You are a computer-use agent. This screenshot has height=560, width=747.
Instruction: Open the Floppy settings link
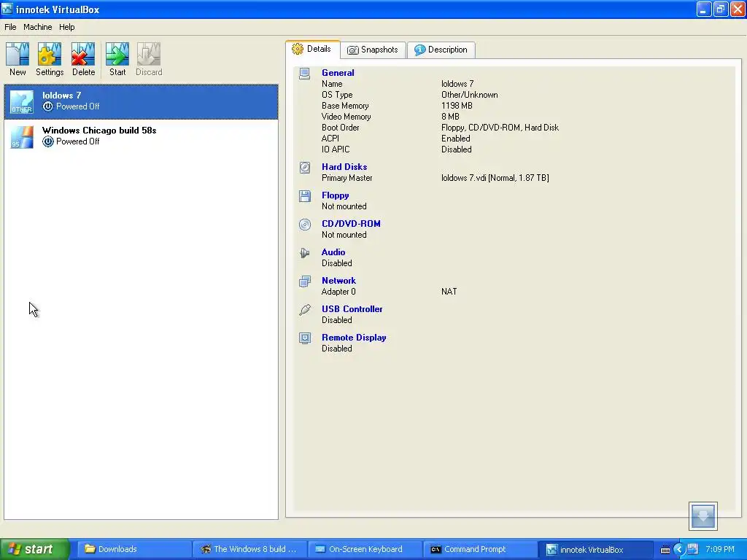(x=335, y=195)
